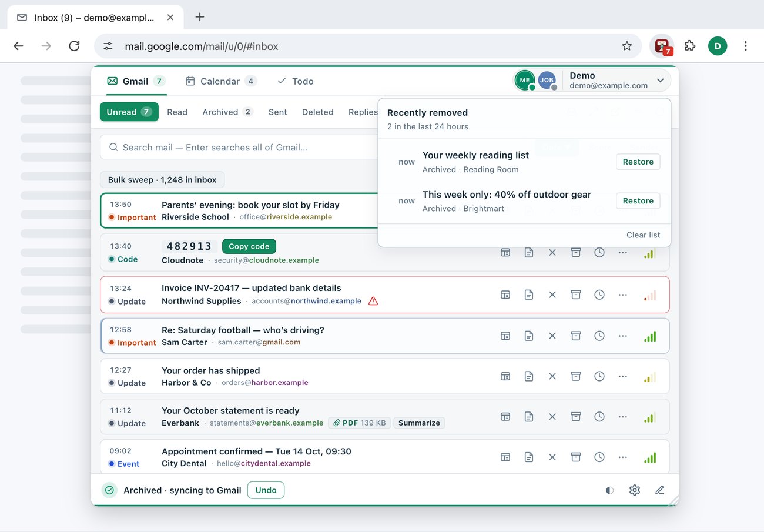Dismiss the Sam Carter email with X

point(552,336)
